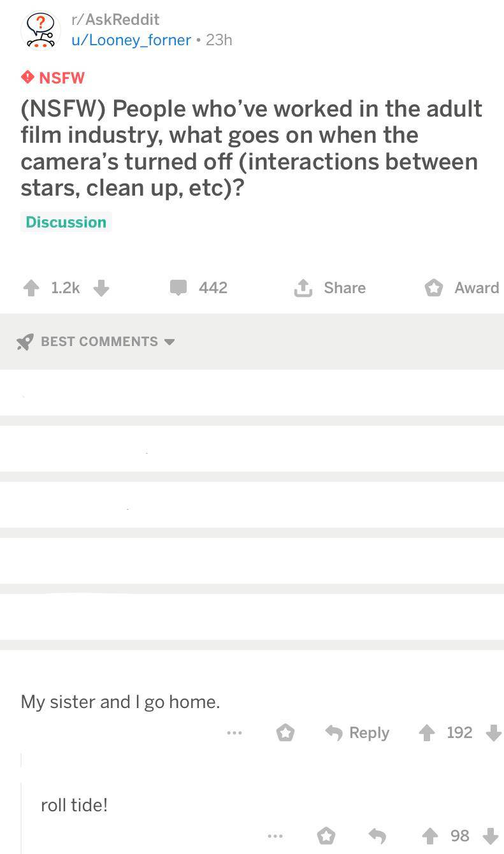The width and height of the screenshot is (504, 854).
Task: Open the r/AskReddit subreddit avatar
Action: pos(41,30)
